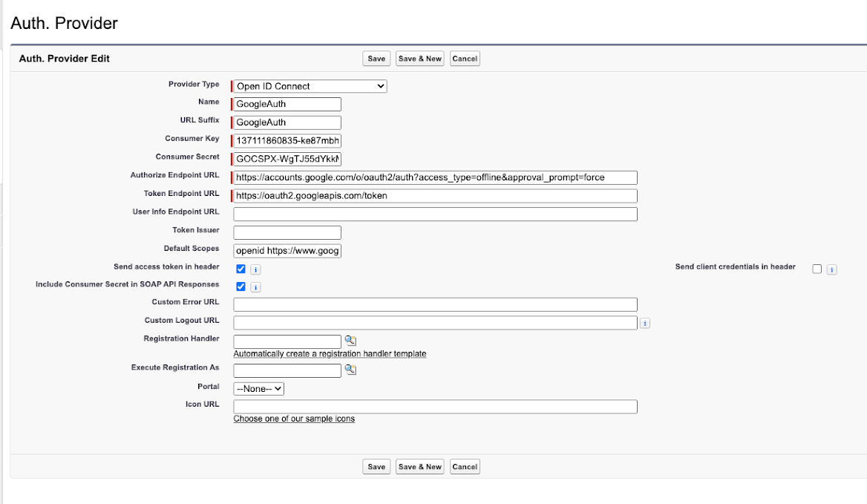Open the Provider Type dropdown
Image resolution: width=867 pixels, height=504 pixels.
point(310,86)
